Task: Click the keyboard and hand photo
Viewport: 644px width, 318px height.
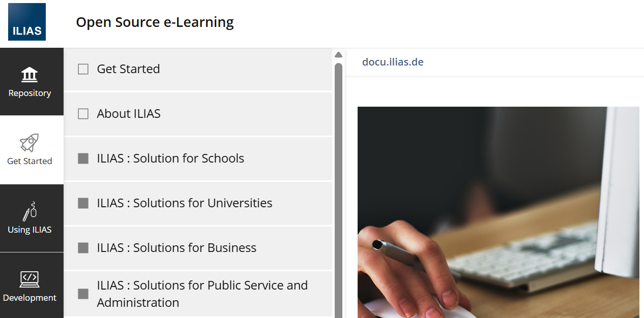Action: (498, 212)
